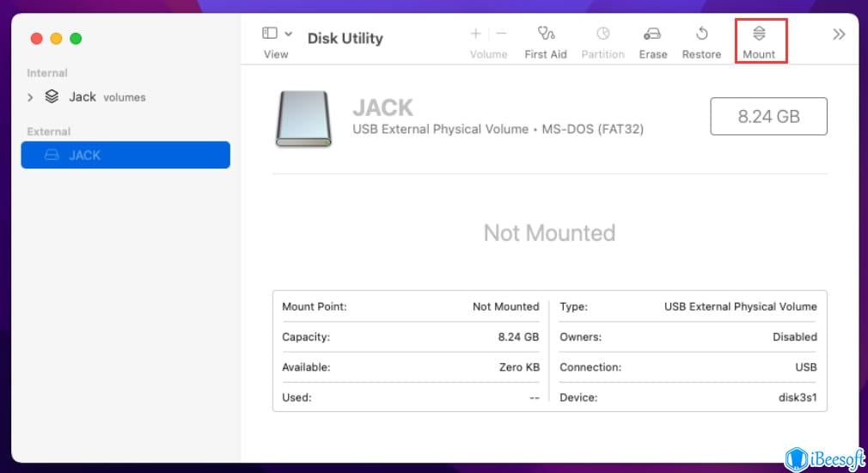This screenshot has width=868, height=473.
Task: Select the Jack internal volumes item
Action: (x=83, y=97)
